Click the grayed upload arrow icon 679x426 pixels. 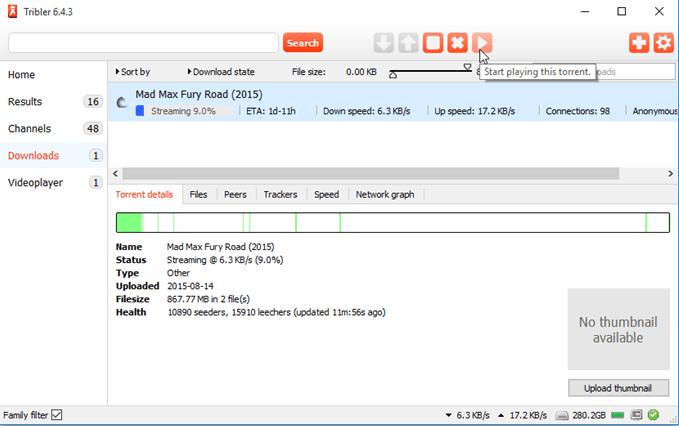pos(408,43)
